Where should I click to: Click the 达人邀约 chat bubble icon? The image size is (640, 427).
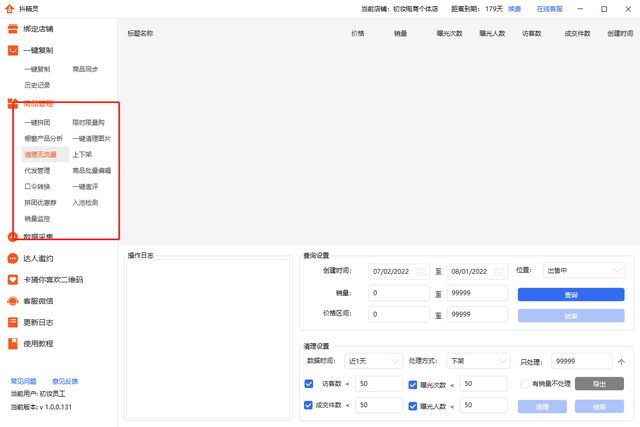13,258
